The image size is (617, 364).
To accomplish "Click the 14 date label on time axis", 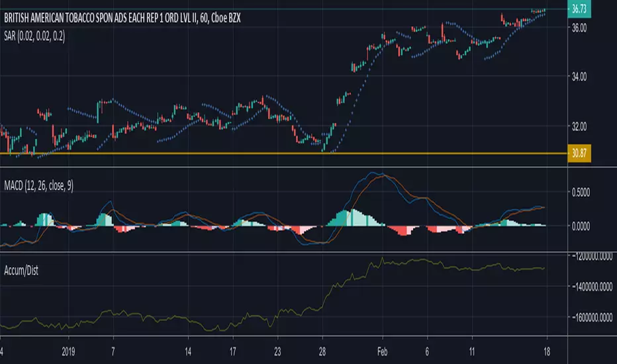I will tap(188, 351).
